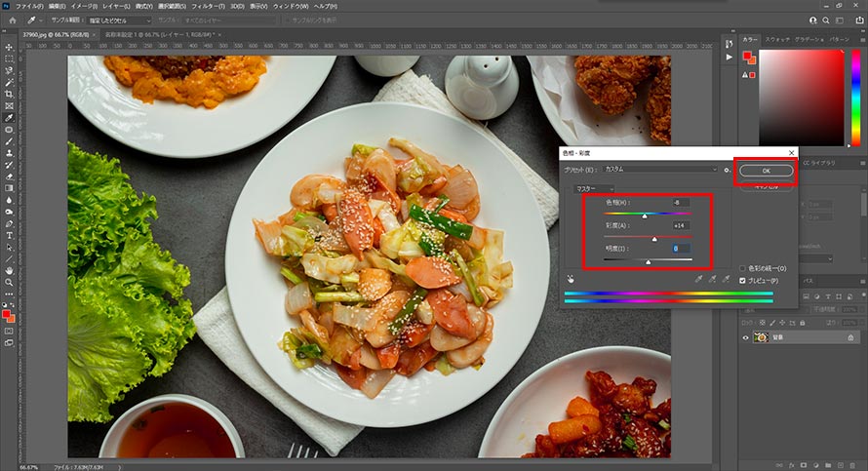
Task: Select the Gradient tool
Action: tap(9, 188)
